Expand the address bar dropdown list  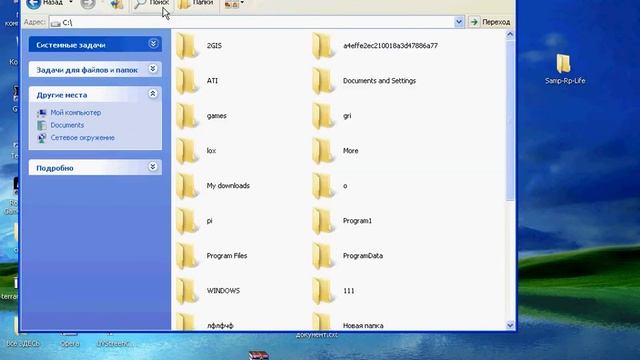point(459,22)
